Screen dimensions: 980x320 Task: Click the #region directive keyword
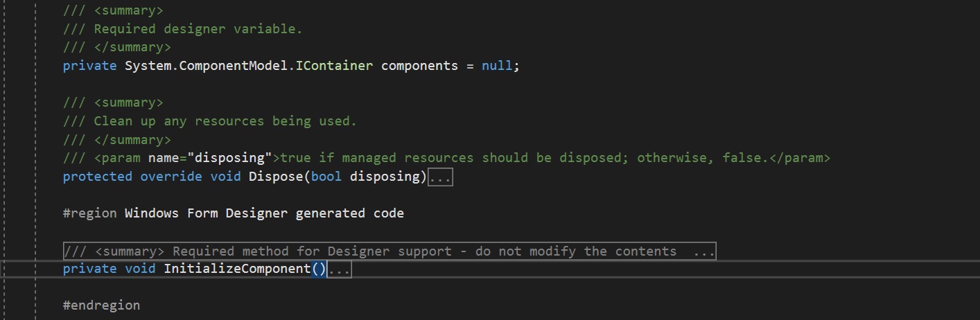[x=90, y=213]
